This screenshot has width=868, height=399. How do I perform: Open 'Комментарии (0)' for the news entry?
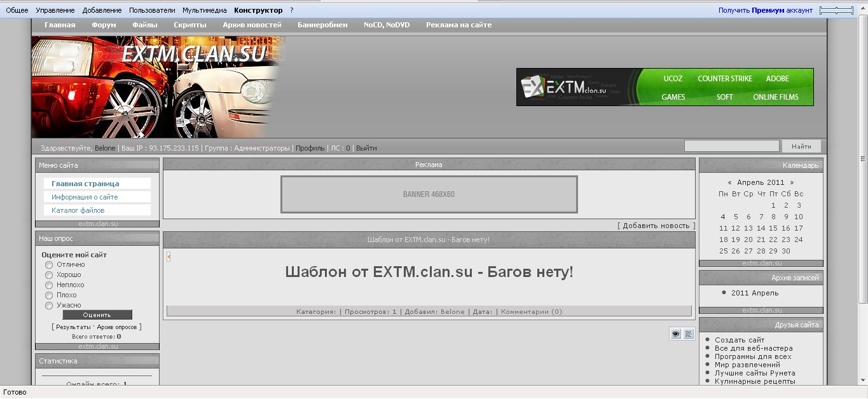532,312
